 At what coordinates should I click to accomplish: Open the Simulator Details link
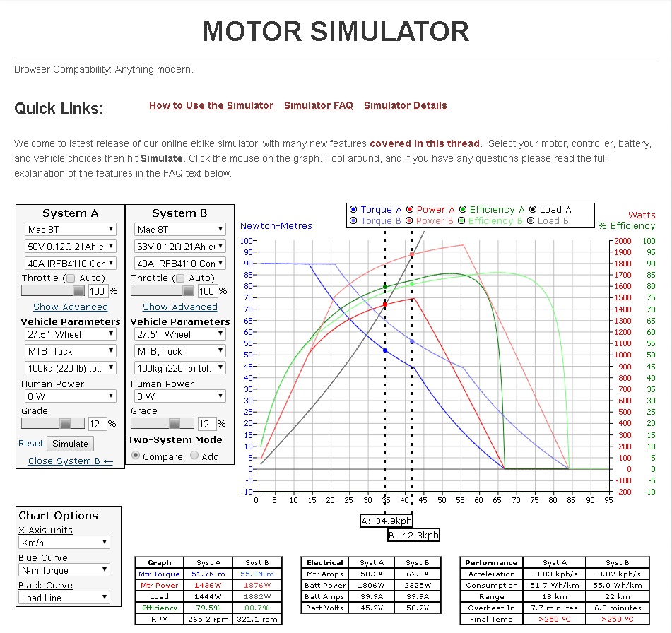tap(406, 105)
